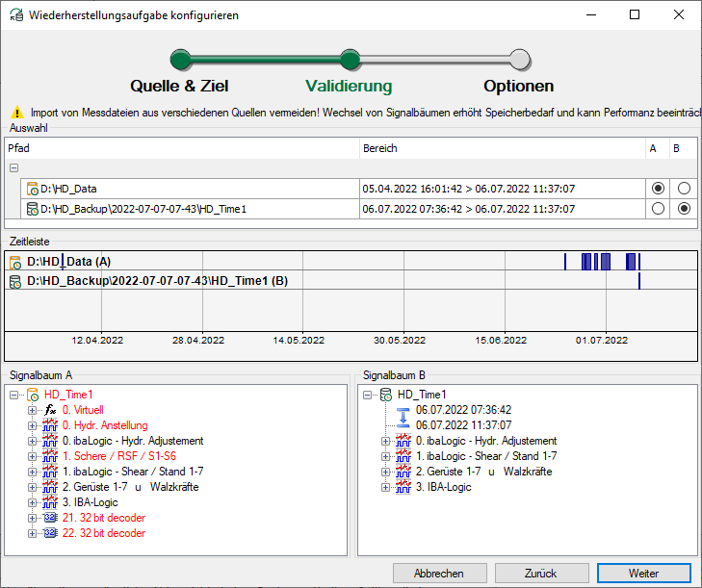Select radio button A for HD_Backup path

point(658,208)
